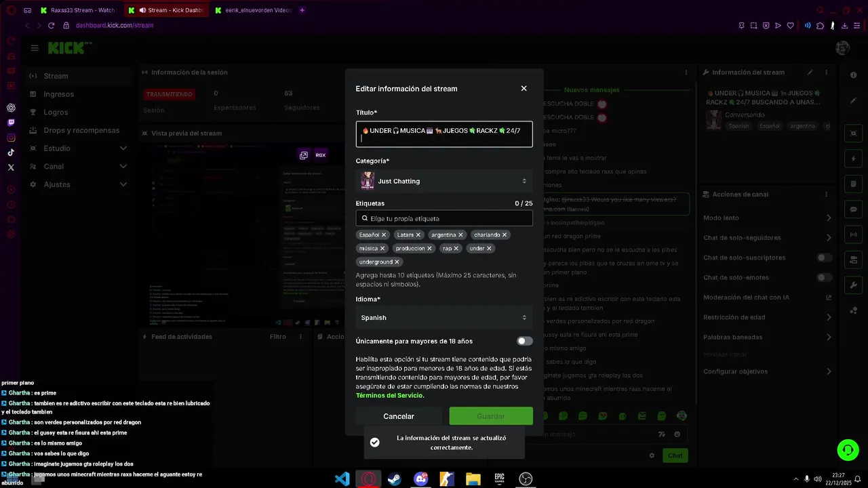The width and height of the screenshot is (868, 488).
Task: Click the hamburger menu next to Kick logo
Action: [x=35, y=48]
